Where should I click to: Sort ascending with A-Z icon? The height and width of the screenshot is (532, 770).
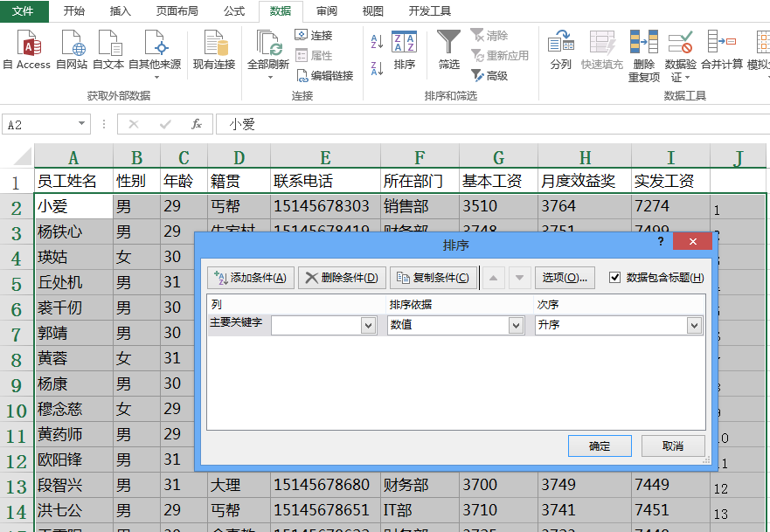[x=377, y=42]
